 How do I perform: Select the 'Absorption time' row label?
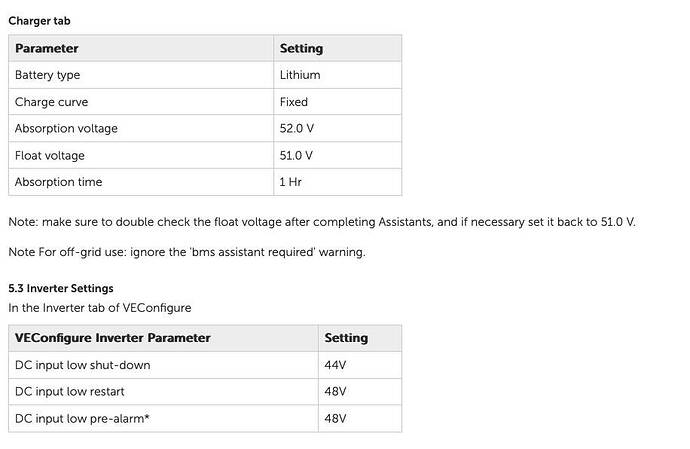(59, 182)
